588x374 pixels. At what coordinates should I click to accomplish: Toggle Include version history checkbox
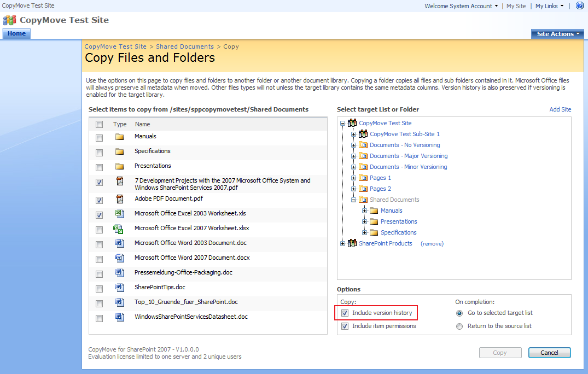tap(345, 313)
